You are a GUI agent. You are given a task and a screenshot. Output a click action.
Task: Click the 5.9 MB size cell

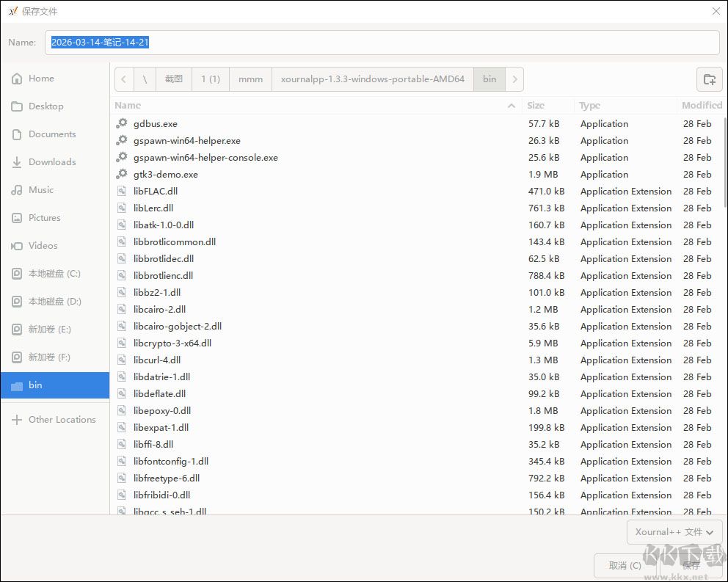[543, 343]
